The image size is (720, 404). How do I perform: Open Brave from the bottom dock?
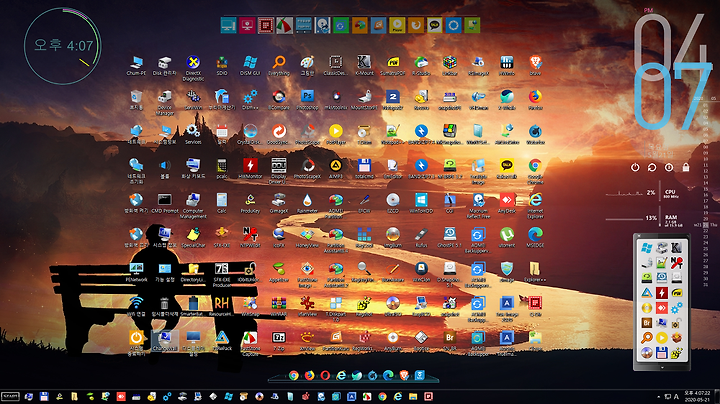[404, 376]
